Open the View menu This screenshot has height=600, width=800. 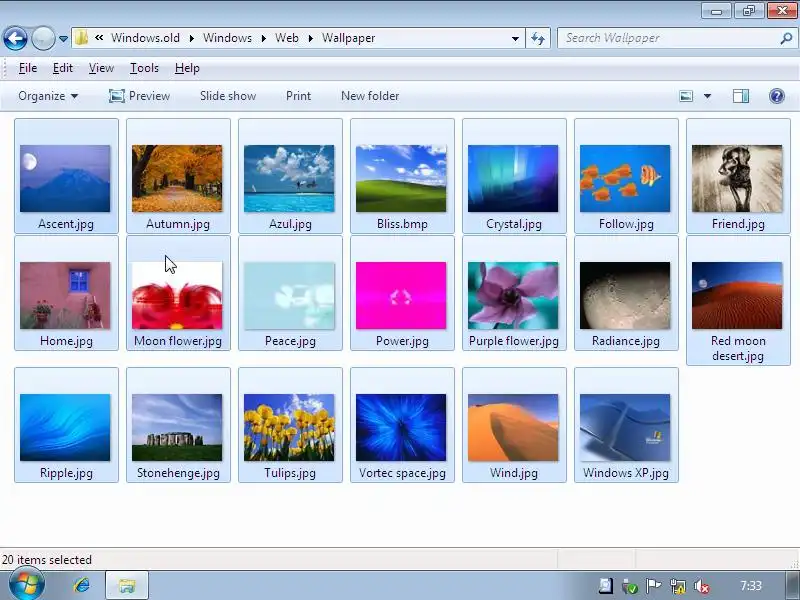[101, 68]
